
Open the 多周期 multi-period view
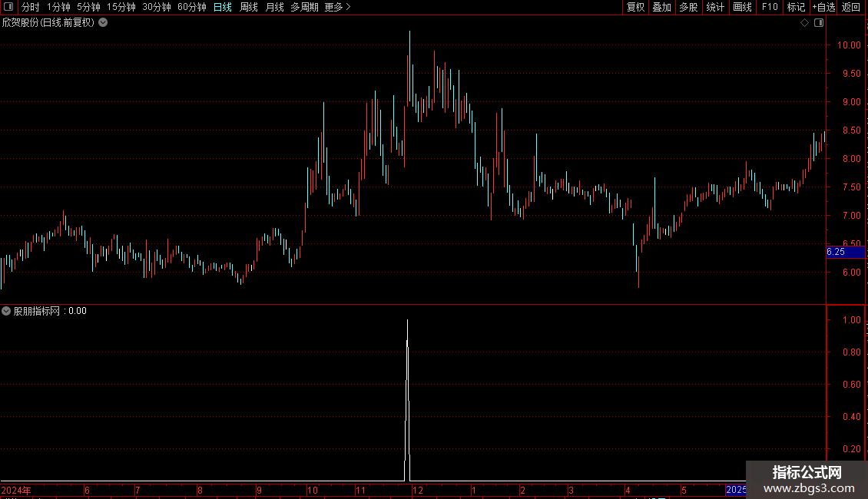(304, 7)
